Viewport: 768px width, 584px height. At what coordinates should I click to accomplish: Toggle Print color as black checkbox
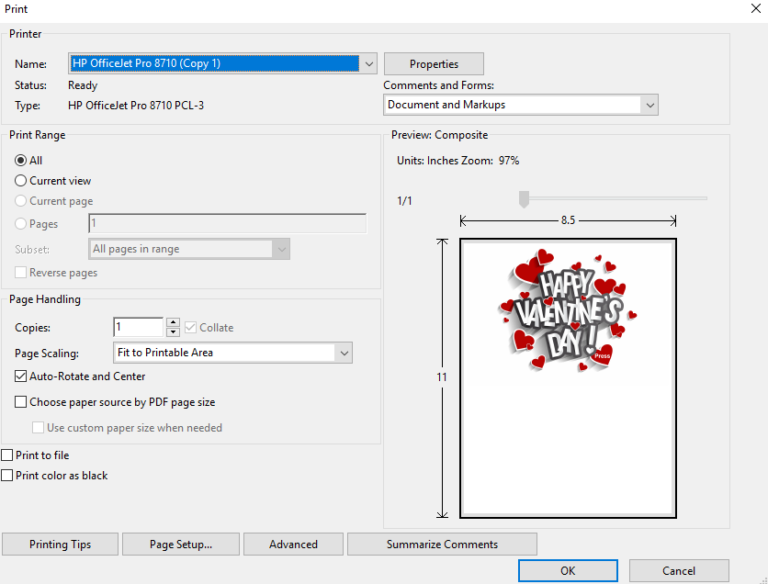[8, 476]
